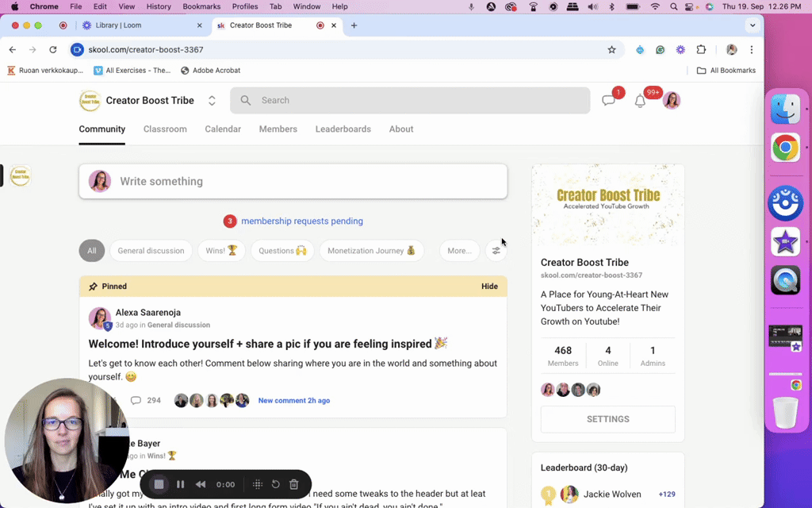Delete the Loom recording with trash icon
The width and height of the screenshot is (812, 508).
pos(293,484)
